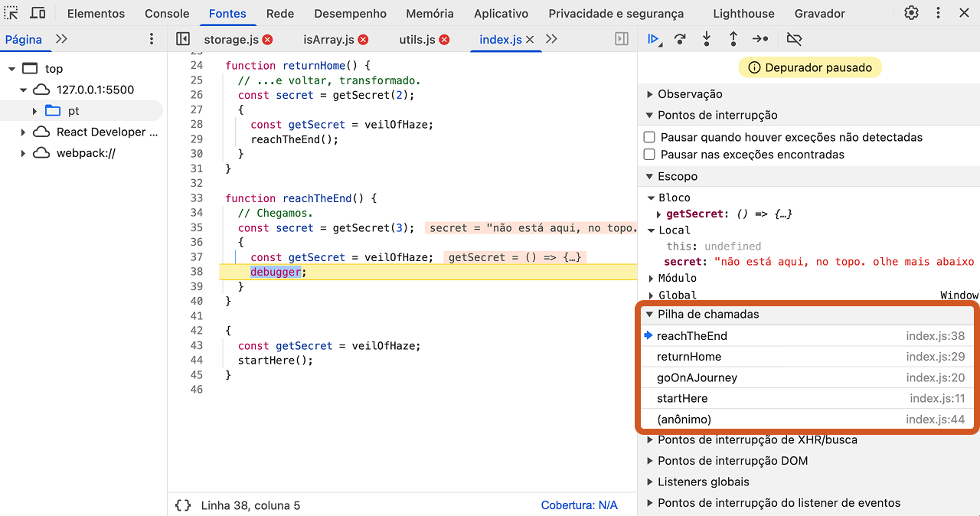Open DevTools three-dot customize menu

[938, 13]
